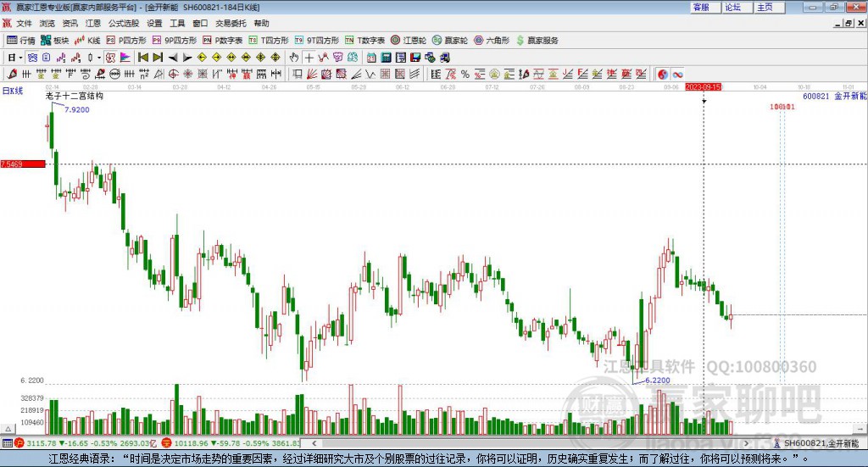The height and width of the screenshot is (467, 868).
Task: Click the black left-arrow step icon
Action: 173,58
